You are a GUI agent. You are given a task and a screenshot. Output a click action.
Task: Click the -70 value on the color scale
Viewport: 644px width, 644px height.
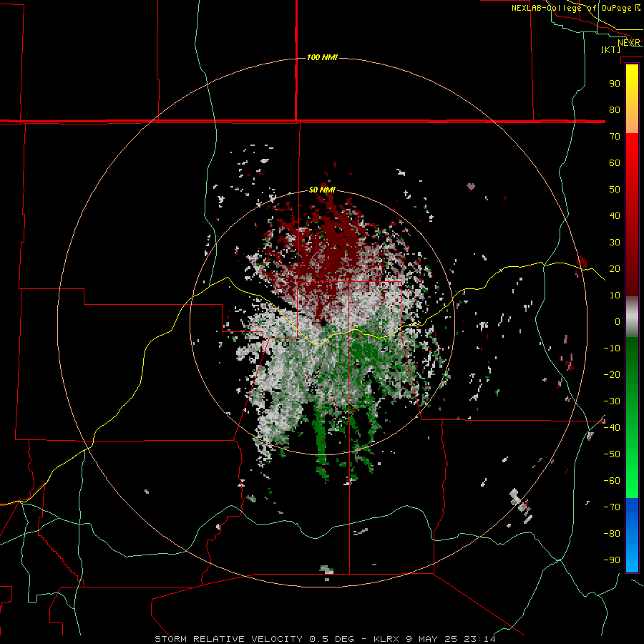(x=612, y=507)
